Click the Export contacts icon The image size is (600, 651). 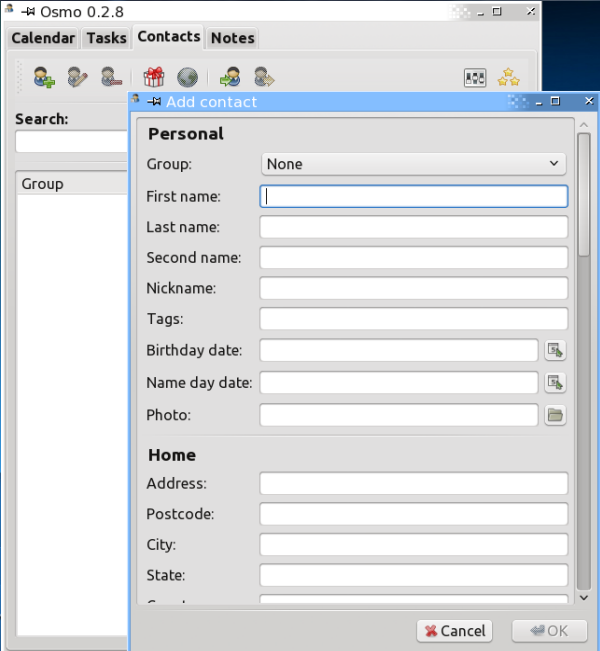coord(264,77)
